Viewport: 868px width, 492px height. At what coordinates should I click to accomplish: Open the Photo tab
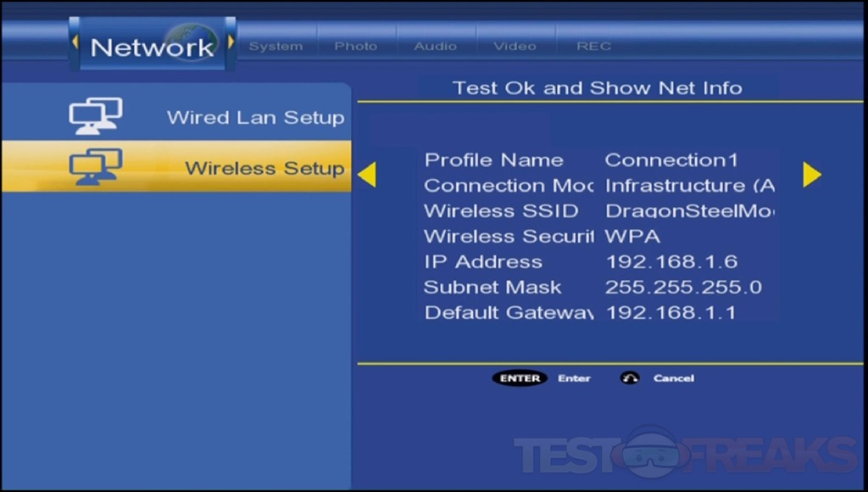tap(355, 46)
